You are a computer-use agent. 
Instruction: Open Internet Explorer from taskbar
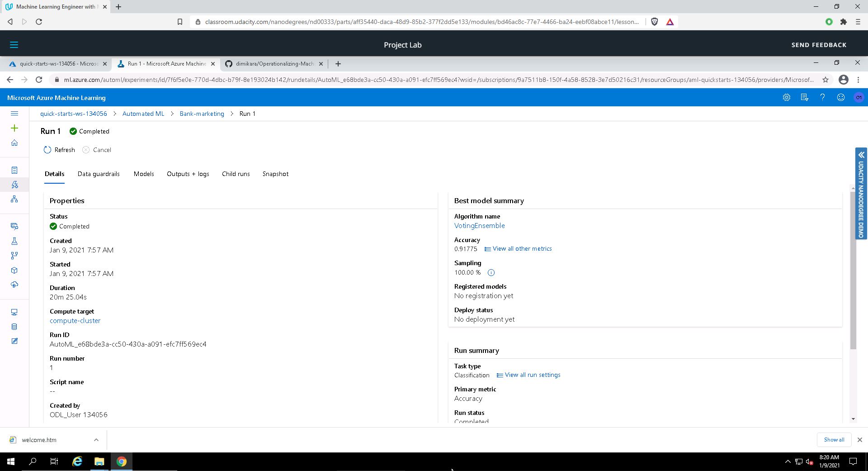pos(77,461)
